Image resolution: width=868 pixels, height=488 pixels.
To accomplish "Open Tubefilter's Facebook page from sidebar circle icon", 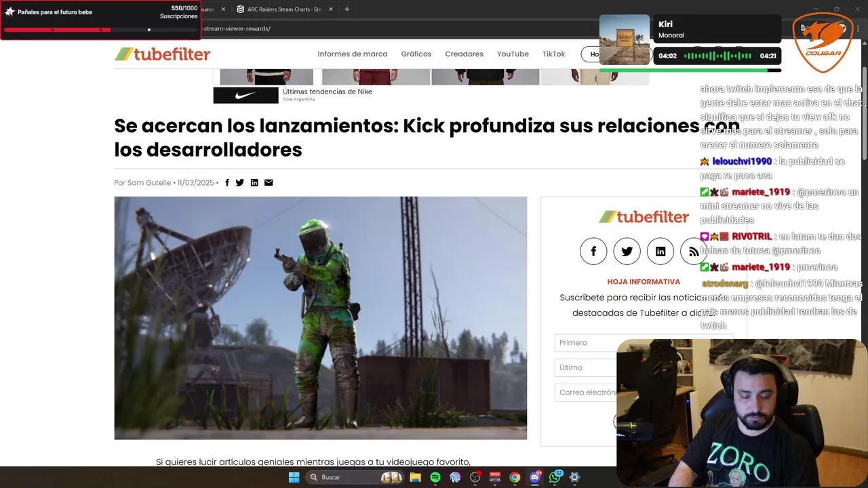I will (593, 251).
